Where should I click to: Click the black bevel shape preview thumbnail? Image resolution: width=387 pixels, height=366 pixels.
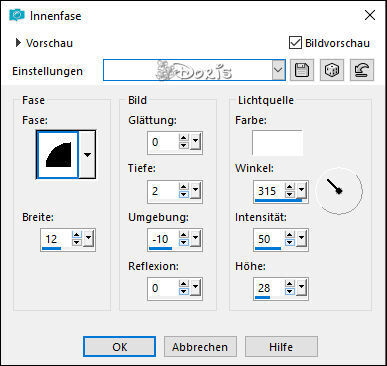click(x=58, y=154)
